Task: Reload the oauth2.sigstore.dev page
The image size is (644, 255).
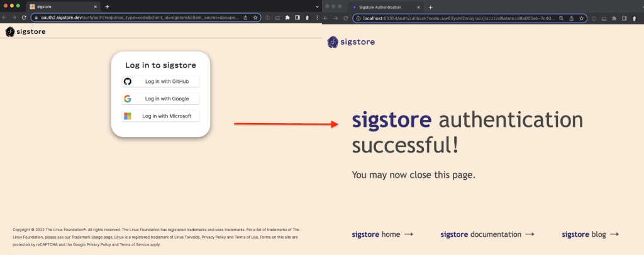Action: point(24,18)
